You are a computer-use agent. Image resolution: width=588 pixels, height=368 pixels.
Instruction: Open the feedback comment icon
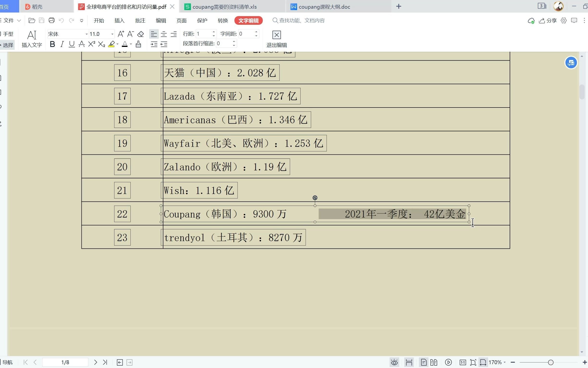click(574, 20)
